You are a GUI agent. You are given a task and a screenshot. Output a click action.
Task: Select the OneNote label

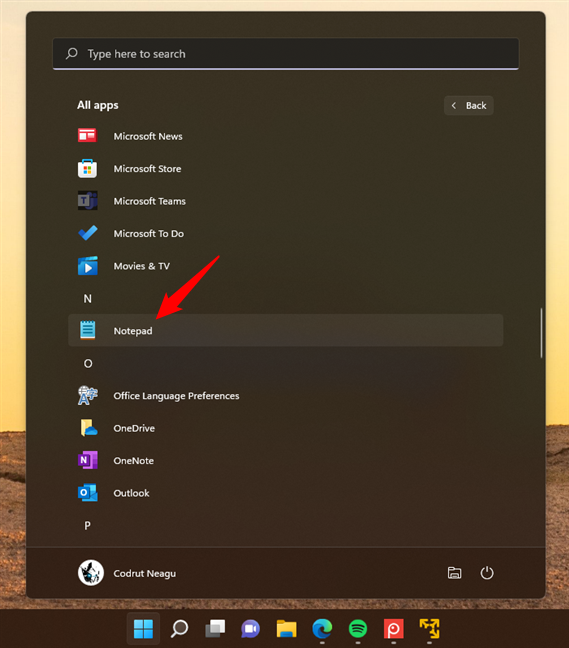pos(133,460)
